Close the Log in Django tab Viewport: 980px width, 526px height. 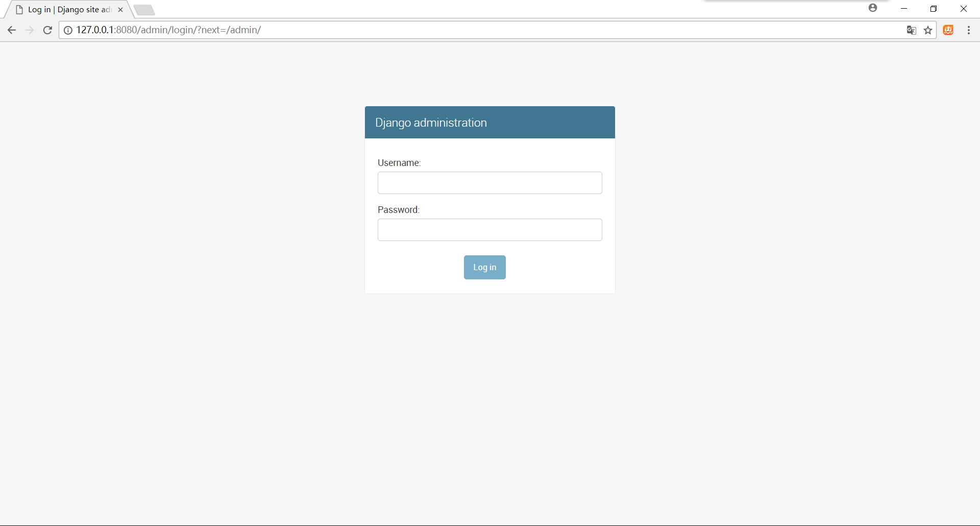tap(120, 10)
